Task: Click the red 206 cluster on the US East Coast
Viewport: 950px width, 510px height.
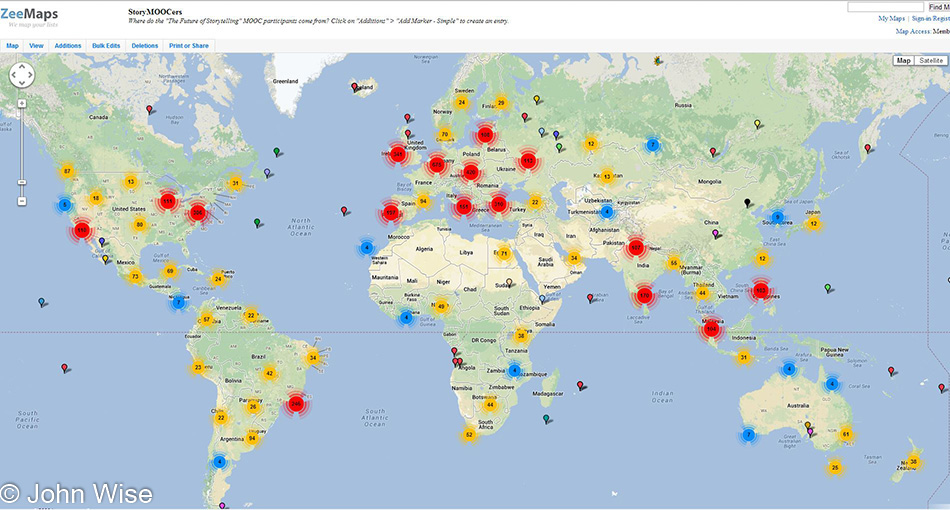Action: click(x=198, y=213)
